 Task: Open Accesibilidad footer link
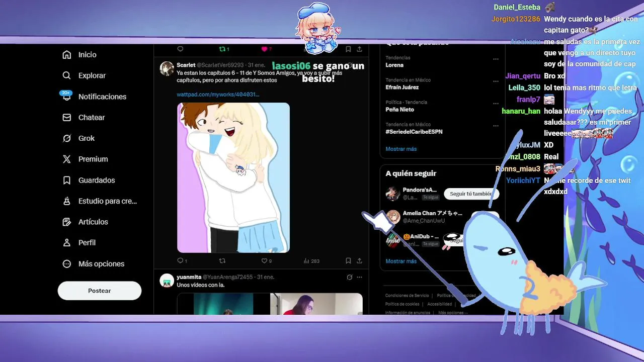[x=439, y=304]
